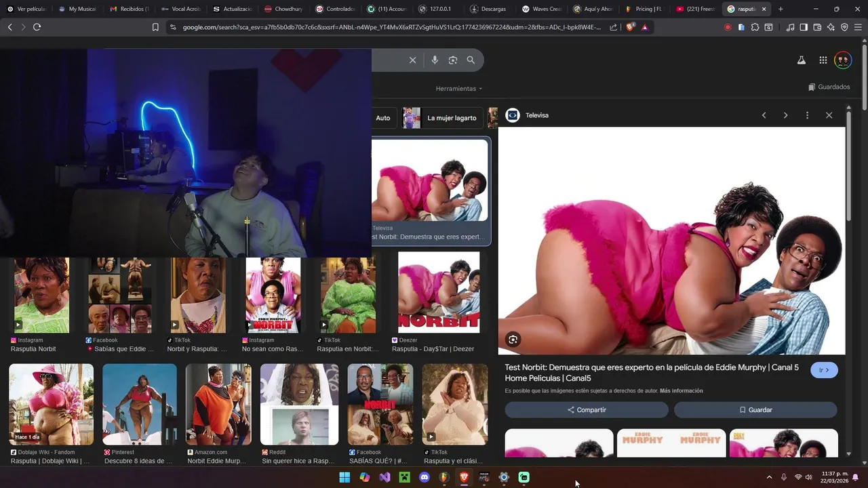Click Lens search icon on preview image
This screenshot has width=868, height=488.
pos(513,340)
